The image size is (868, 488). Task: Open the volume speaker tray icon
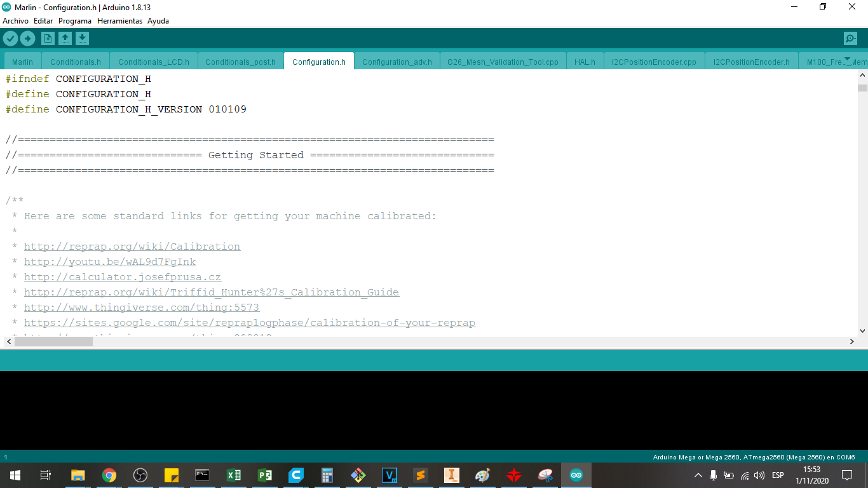click(x=759, y=475)
